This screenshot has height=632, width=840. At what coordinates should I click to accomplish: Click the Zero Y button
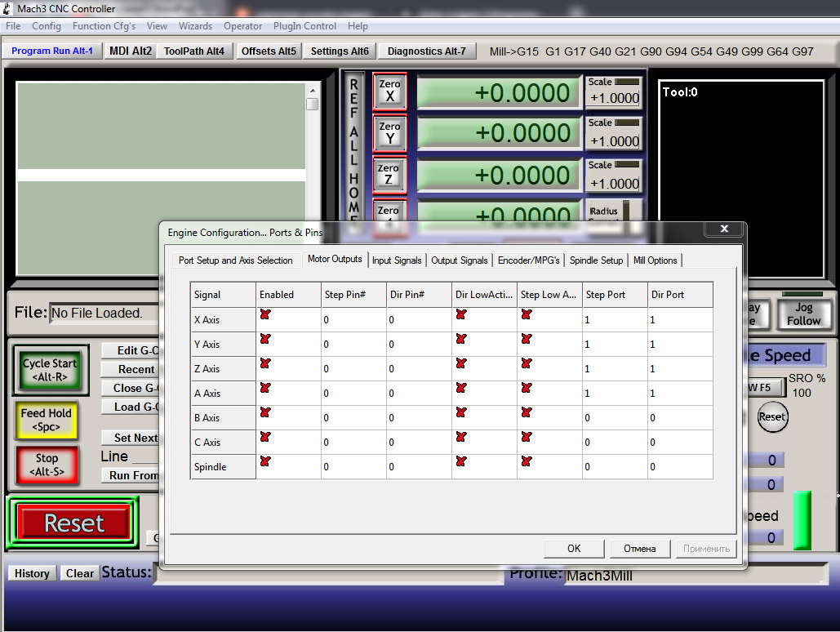[389, 133]
